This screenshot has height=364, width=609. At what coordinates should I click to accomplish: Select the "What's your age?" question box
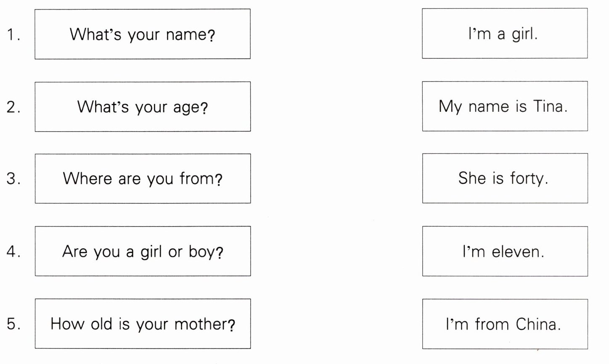[x=143, y=107]
